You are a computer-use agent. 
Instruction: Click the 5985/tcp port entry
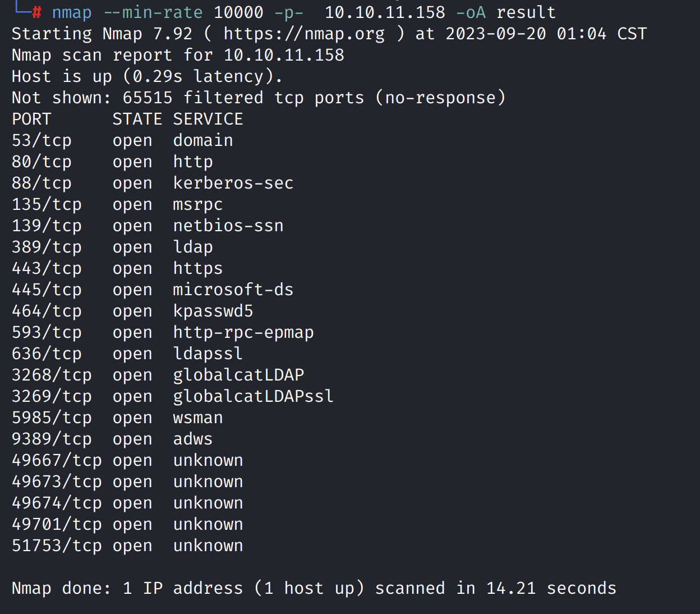click(x=52, y=418)
